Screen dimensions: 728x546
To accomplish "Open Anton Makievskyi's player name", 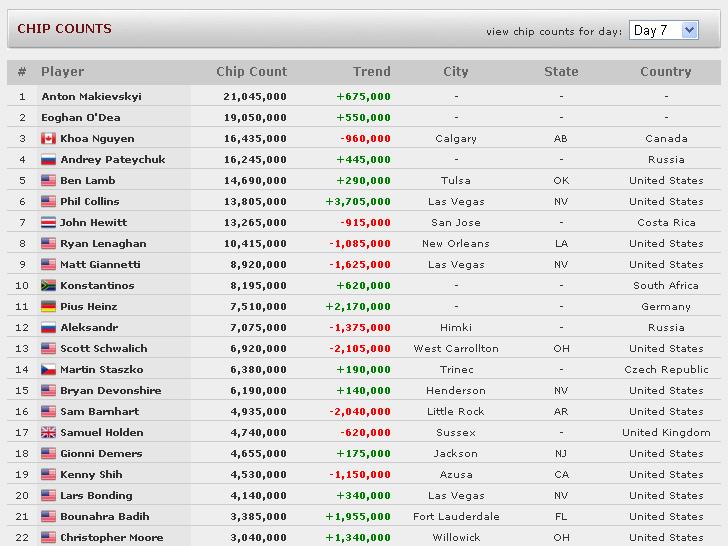I will [x=91, y=97].
